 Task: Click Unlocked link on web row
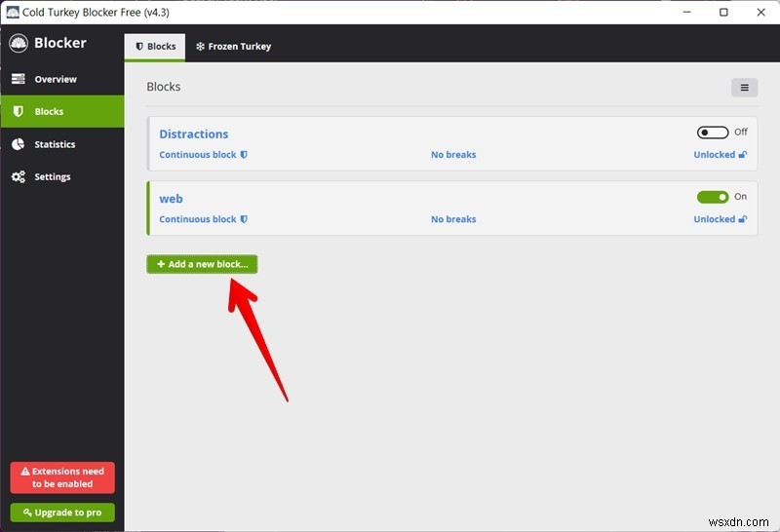click(x=715, y=219)
